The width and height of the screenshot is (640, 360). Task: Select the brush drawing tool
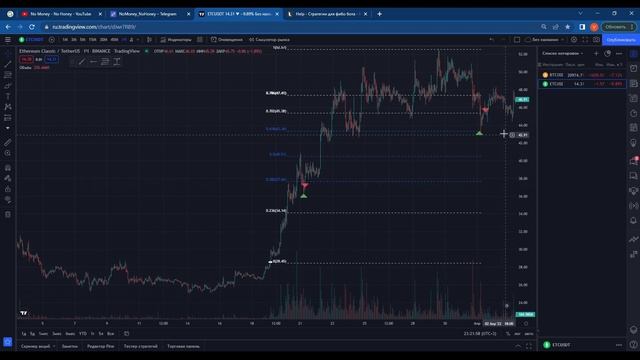tap(8, 86)
